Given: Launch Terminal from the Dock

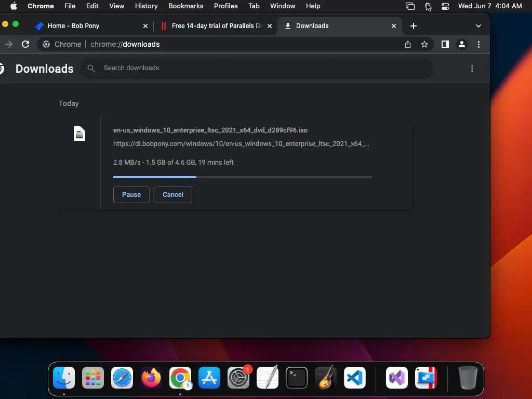Looking at the screenshot, I should click(x=297, y=377).
